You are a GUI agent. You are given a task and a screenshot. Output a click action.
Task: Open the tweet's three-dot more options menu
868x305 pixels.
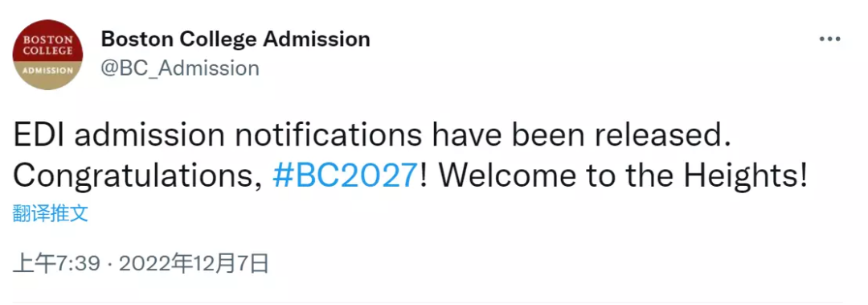pyautogui.click(x=829, y=40)
